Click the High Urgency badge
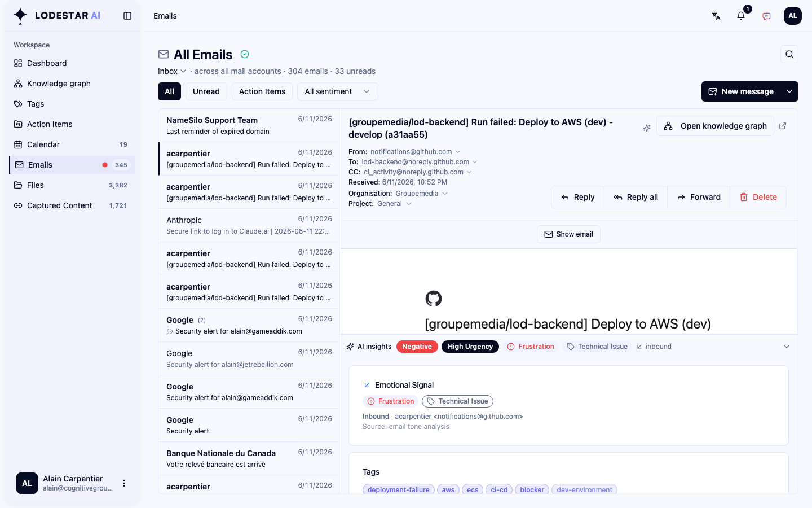 coord(470,347)
